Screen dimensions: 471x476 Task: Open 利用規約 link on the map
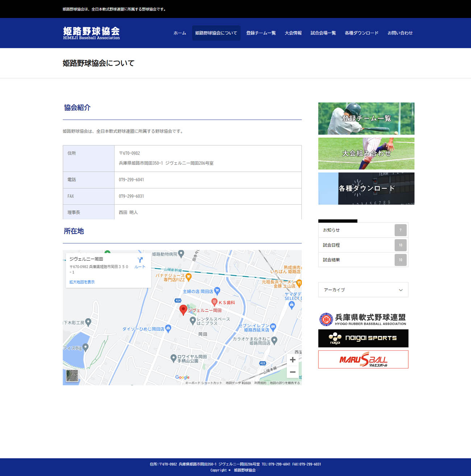coord(260,383)
